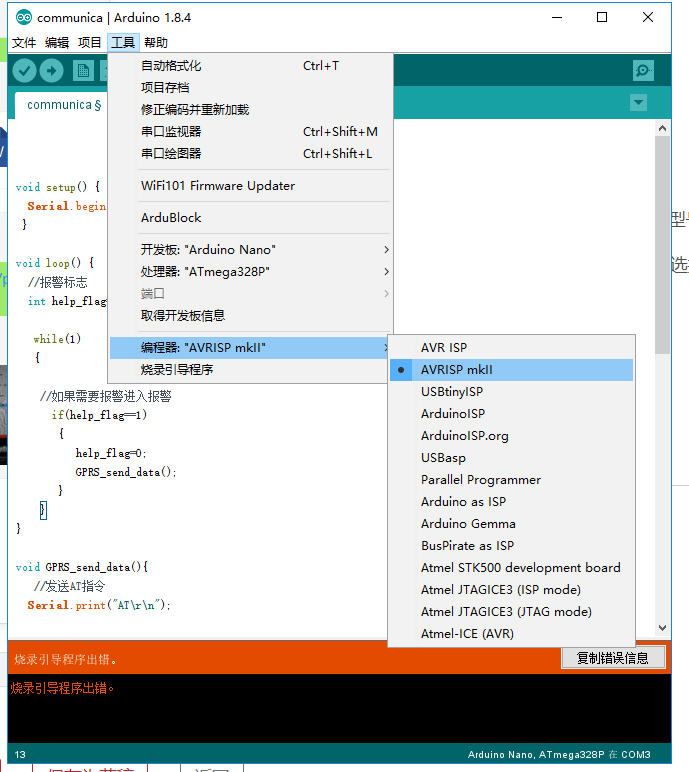This screenshot has width=689, height=772.
Task: Click the orange console error message
Action: [62, 688]
